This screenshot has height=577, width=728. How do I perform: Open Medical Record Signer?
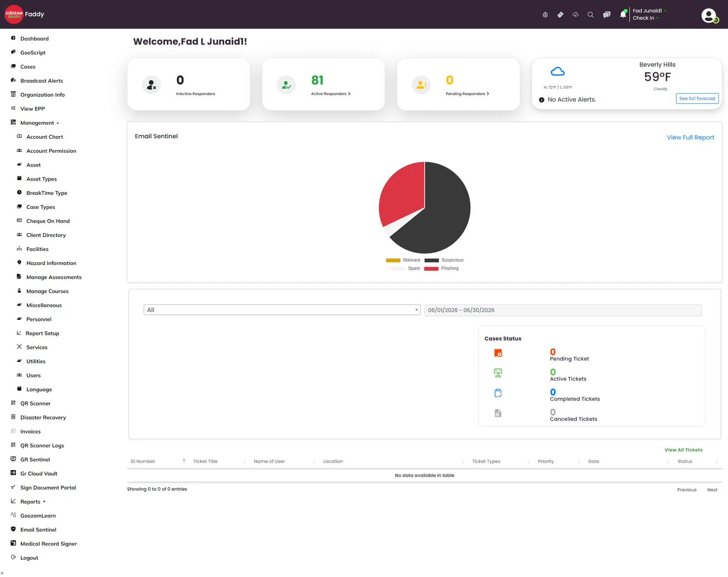48,544
